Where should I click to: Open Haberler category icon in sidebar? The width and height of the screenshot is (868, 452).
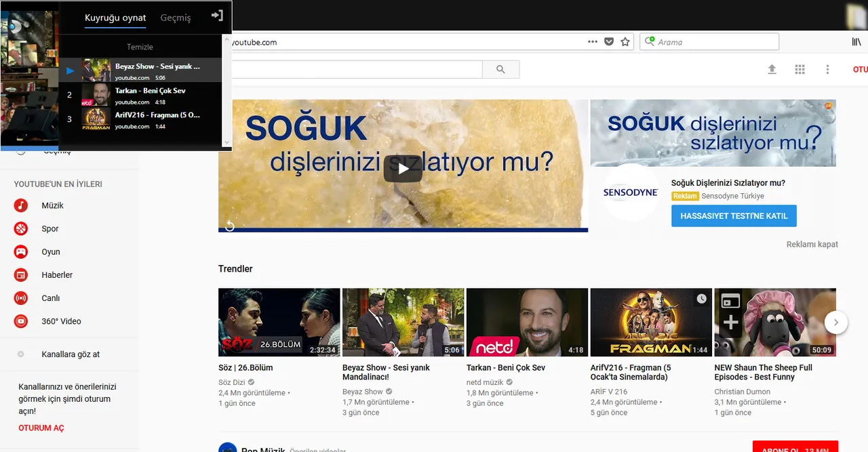coord(21,275)
